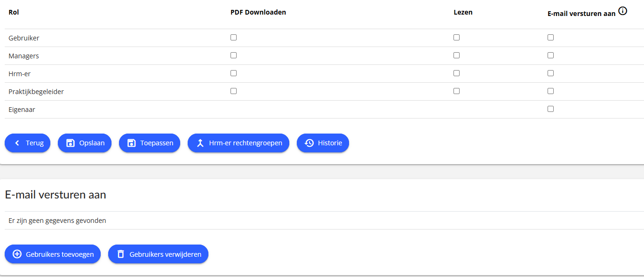Open the Hrm-er rechtengroepen button
The height and width of the screenshot is (277, 644).
click(x=239, y=143)
